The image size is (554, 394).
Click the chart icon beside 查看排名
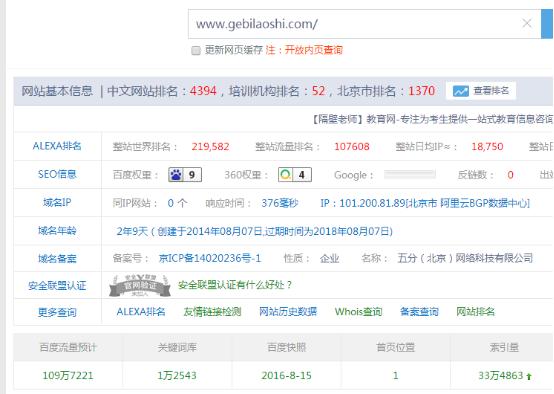point(461,91)
